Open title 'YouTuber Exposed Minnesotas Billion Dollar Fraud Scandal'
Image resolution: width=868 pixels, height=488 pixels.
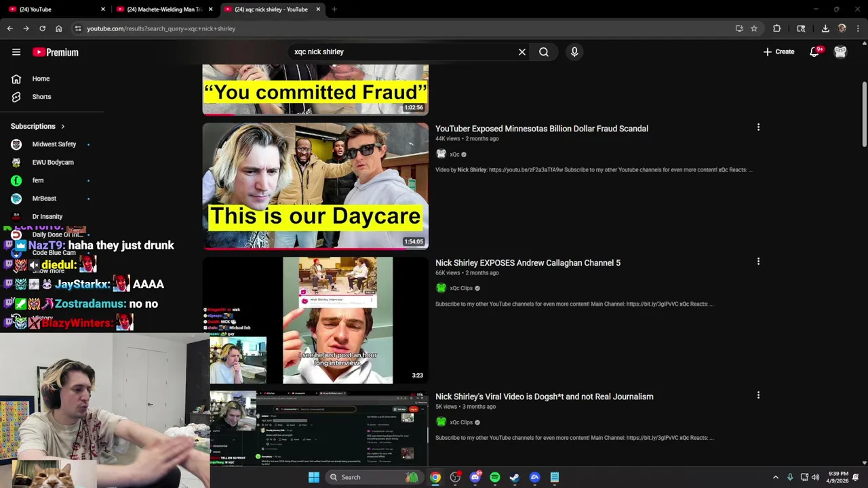click(x=542, y=129)
